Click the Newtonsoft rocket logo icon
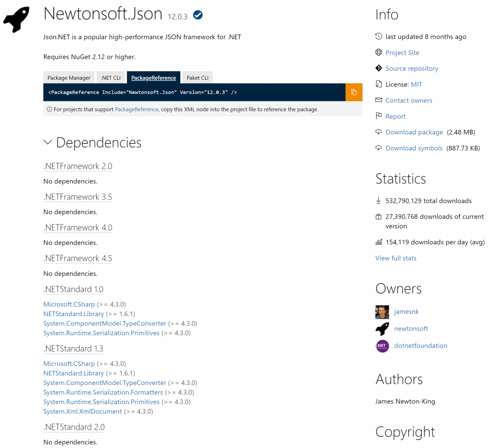 [x=16, y=19]
